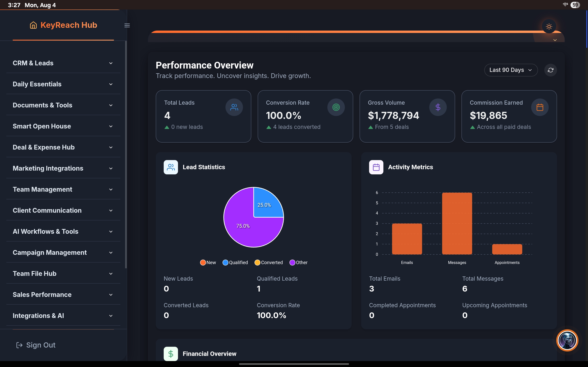Click the Gross Volume dollar icon
Screen dimensions: 588x367
(438, 107)
